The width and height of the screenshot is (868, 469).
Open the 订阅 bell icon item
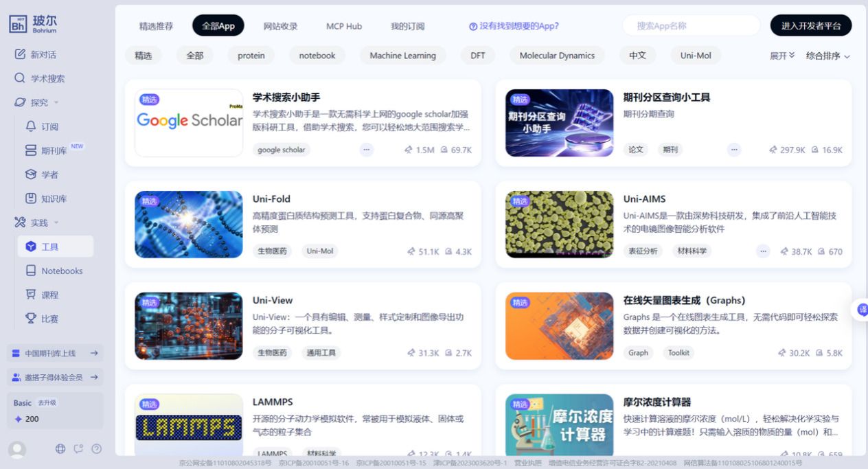pyautogui.click(x=31, y=126)
